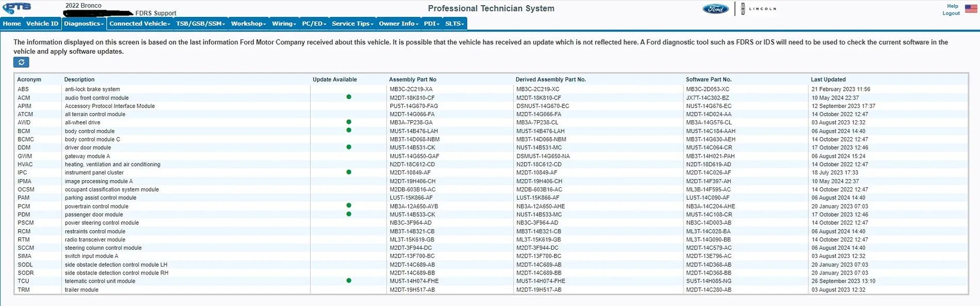
Task: Click 'telematic control unit module' description
Action: click(x=100, y=281)
